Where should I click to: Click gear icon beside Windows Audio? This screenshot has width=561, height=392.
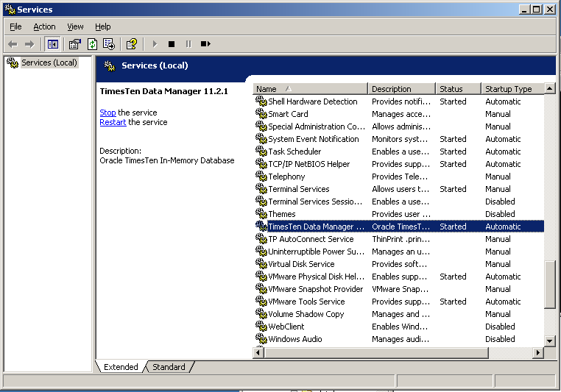pos(261,339)
